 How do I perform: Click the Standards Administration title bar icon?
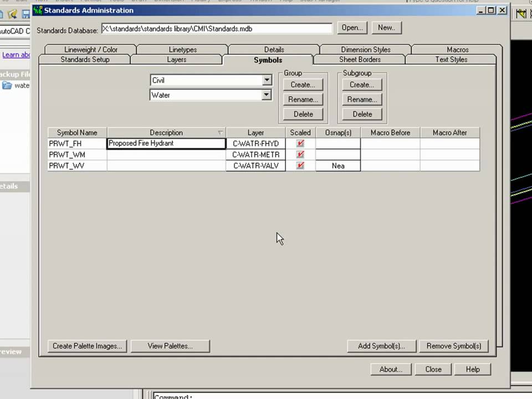(38, 10)
